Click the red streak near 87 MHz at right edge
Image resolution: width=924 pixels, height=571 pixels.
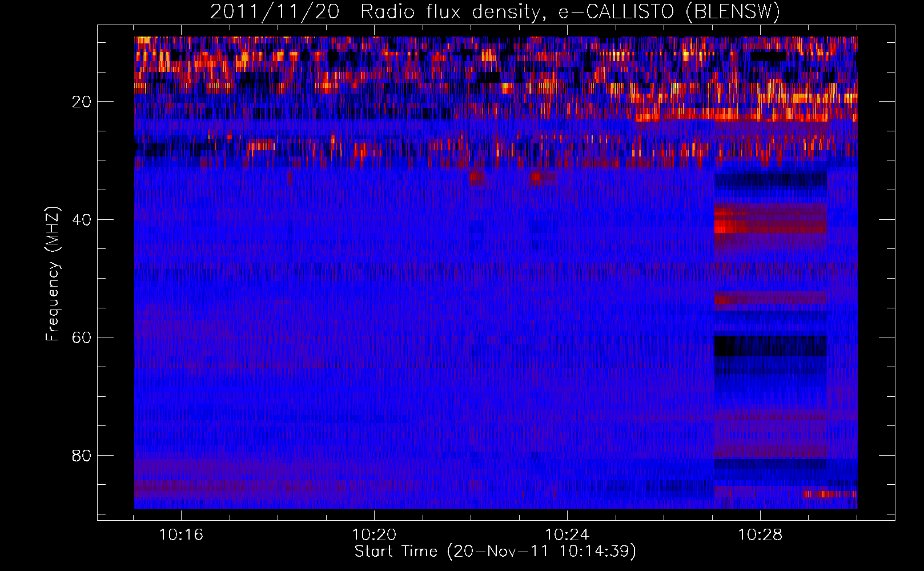click(829, 494)
